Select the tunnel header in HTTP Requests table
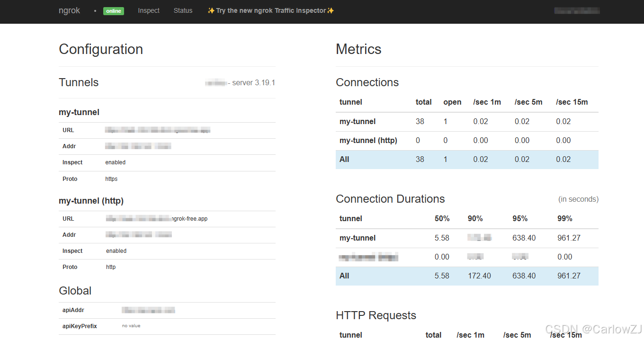 (351, 335)
